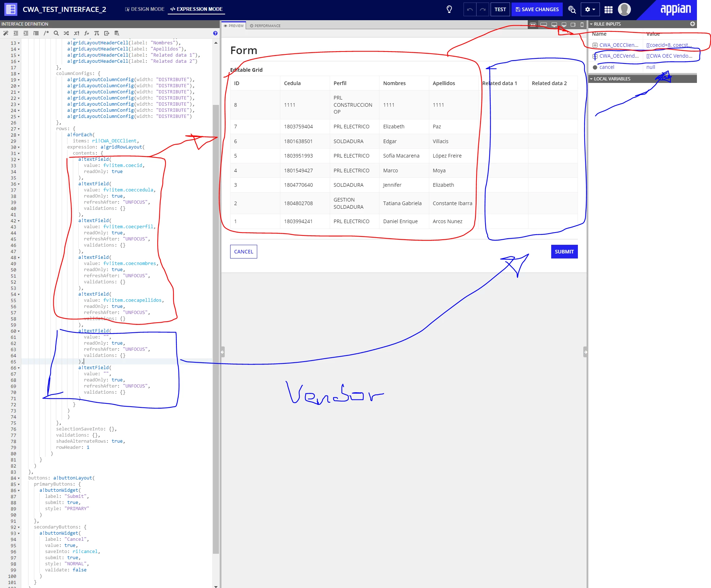Viewport: 711px width, 588px height.
Task: Select the wide screen preview icon
Action: point(544,25)
